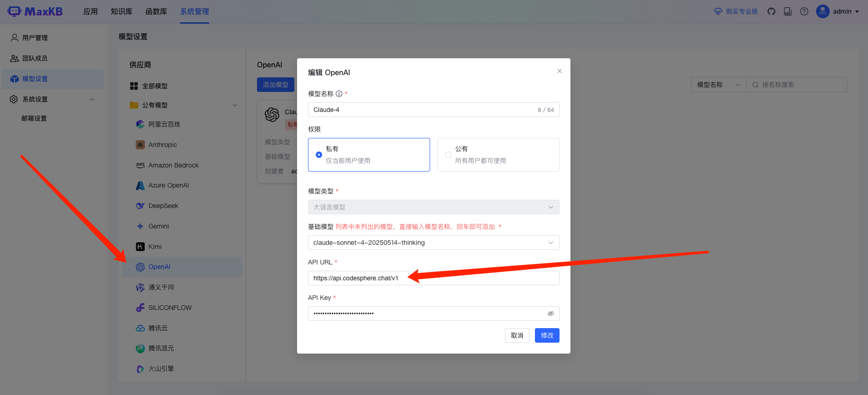The height and width of the screenshot is (395, 868).
Task: Toggle API Key visibility eye icon
Action: click(x=550, y=314)
